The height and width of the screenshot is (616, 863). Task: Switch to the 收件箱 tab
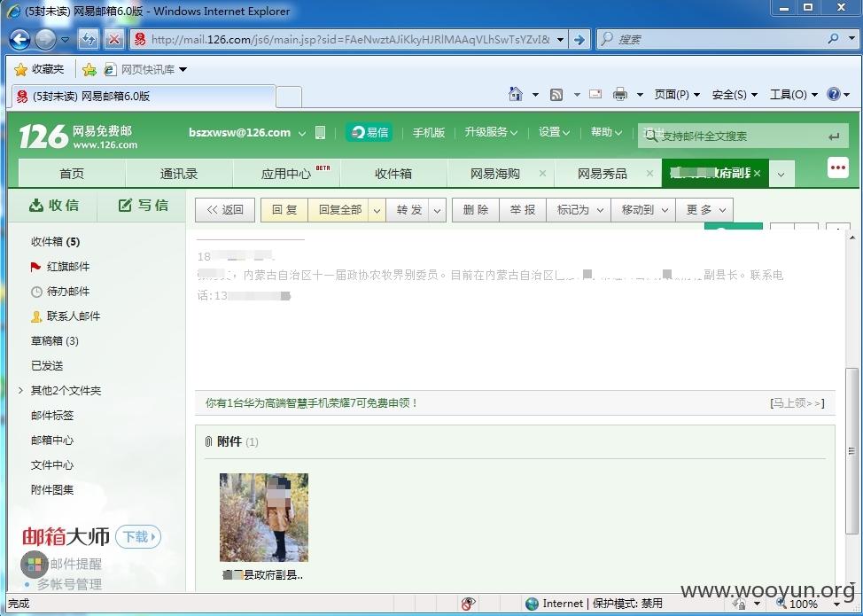click(x=393, y=174)
